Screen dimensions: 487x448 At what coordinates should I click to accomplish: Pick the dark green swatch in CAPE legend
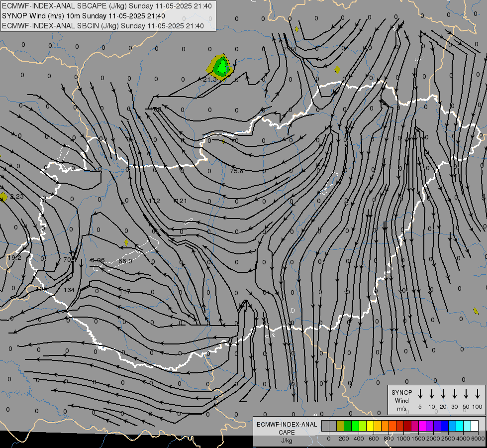pos(348,426)
